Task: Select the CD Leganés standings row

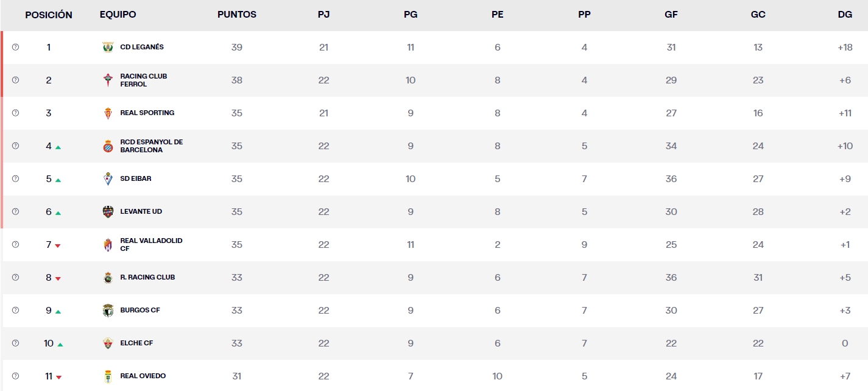Action: coord(426,47)
